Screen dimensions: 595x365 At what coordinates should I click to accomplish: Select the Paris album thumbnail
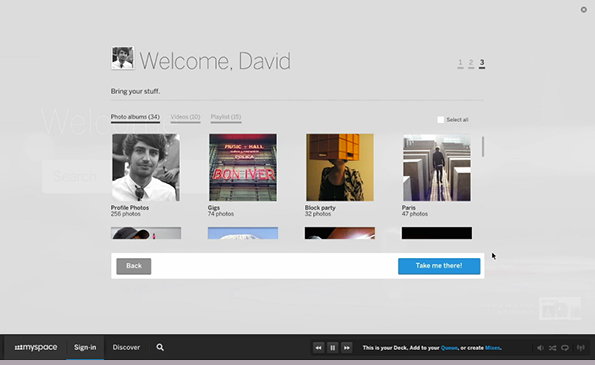[437, 167]
